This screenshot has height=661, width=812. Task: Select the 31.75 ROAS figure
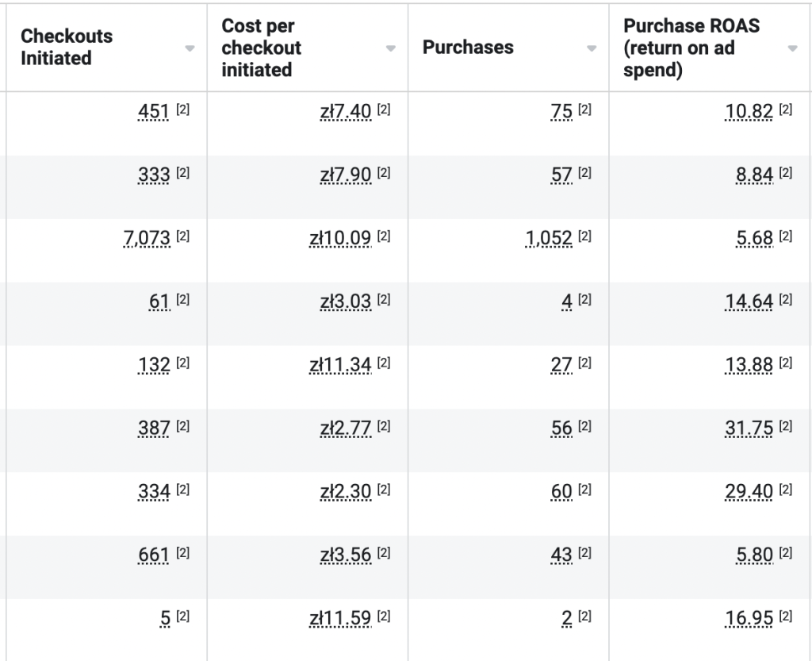[x=749, y=427]
